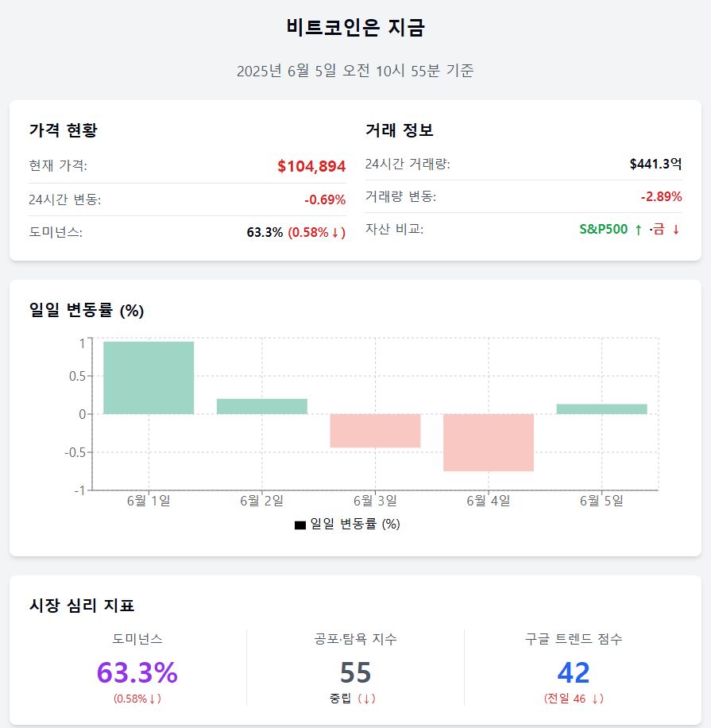Click the current price $104,894
Viewport: 711px width, 728px height.
point(311,166)
